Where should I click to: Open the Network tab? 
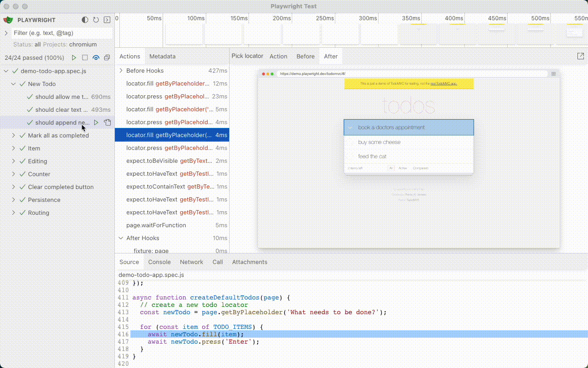191,262
